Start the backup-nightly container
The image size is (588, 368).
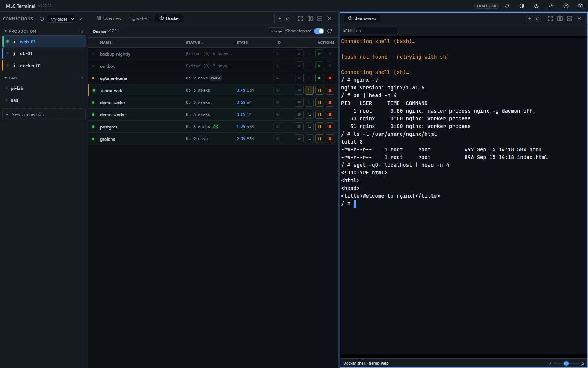[320, 54]
